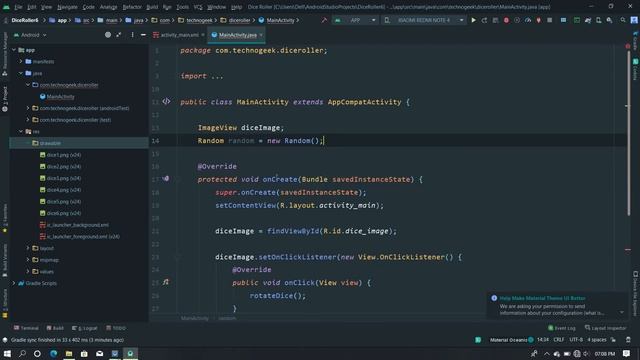Click the 4 spaces indent setting
640x360 pixels.
click(x=597, y=340)
